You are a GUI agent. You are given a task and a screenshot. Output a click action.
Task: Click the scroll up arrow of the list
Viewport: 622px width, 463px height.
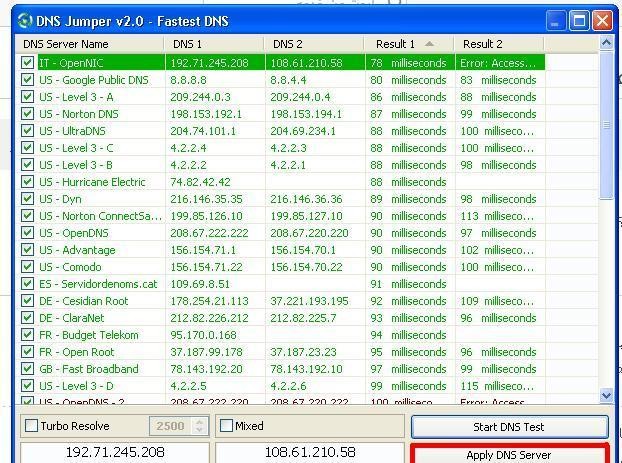click(x=606, y=42)
